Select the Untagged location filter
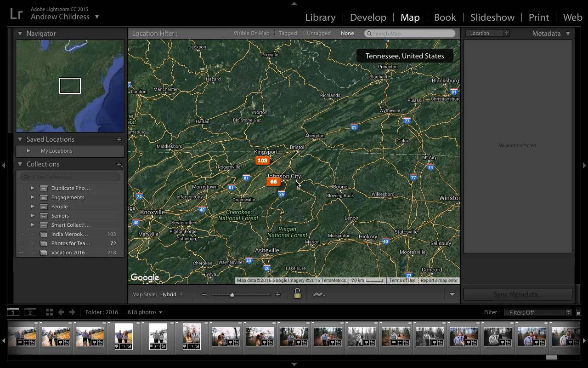588x368 pixels. click(x=319, y=33)
